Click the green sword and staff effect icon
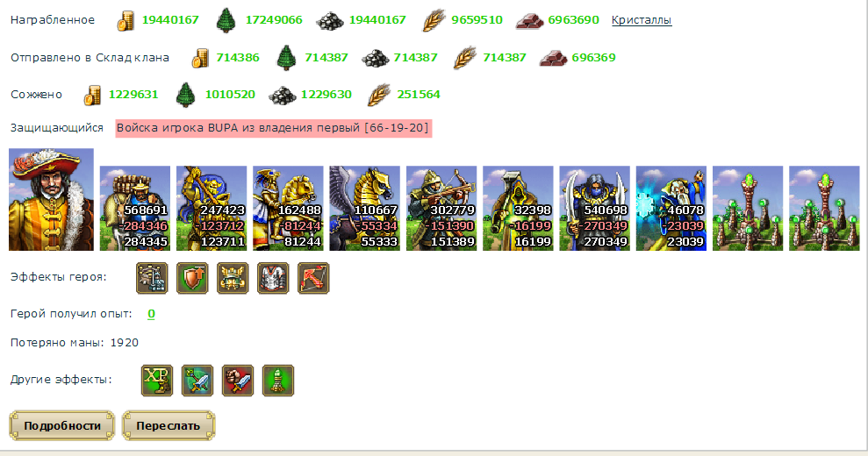The image size is (868, 456). (x=197, y=381)
